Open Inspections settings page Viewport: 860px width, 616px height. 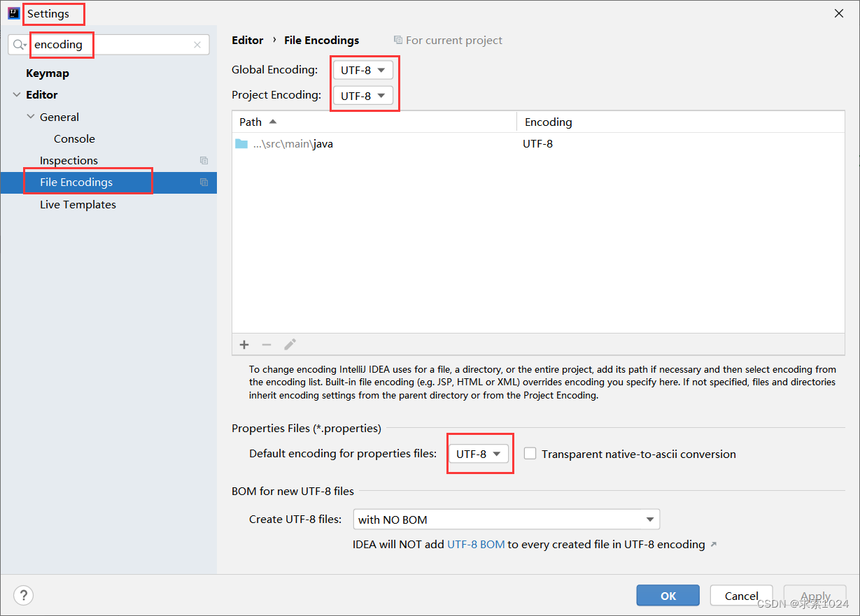[x=69, y=161]
